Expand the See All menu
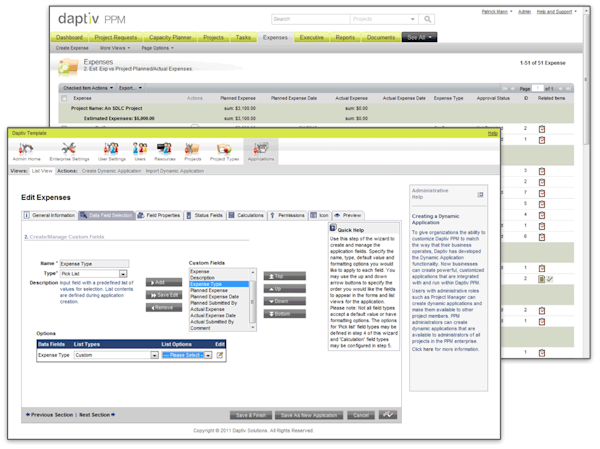The height and width of the screenshot is (449, 600). tap(419, 37)
